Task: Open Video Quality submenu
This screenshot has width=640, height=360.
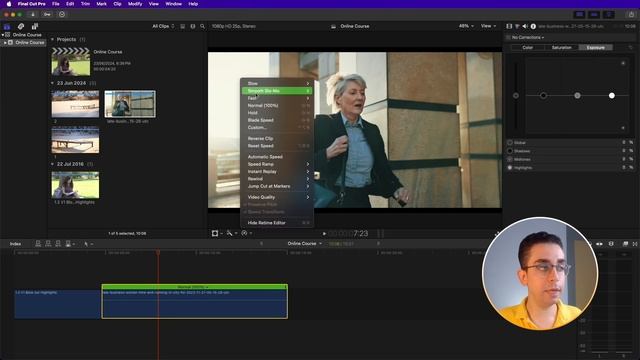Action: coord(277,197)
